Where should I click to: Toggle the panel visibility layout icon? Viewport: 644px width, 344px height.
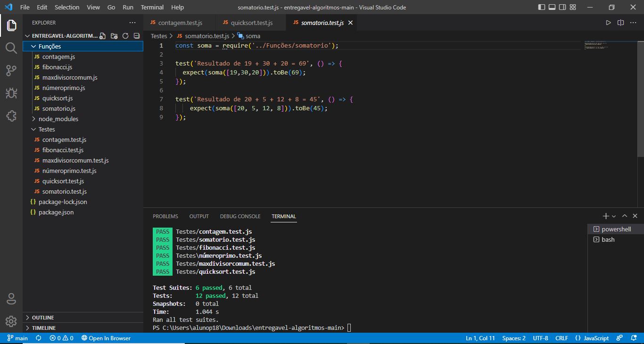[552, 7]
